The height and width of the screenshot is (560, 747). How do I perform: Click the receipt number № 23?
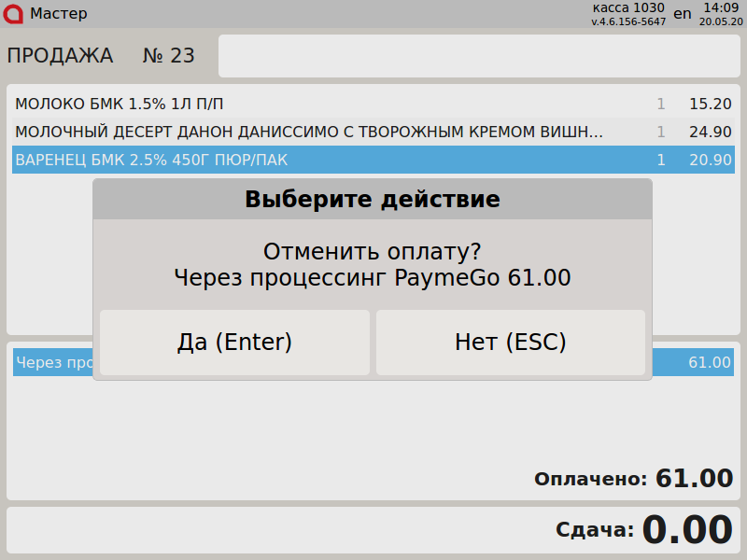click(168, 56)
